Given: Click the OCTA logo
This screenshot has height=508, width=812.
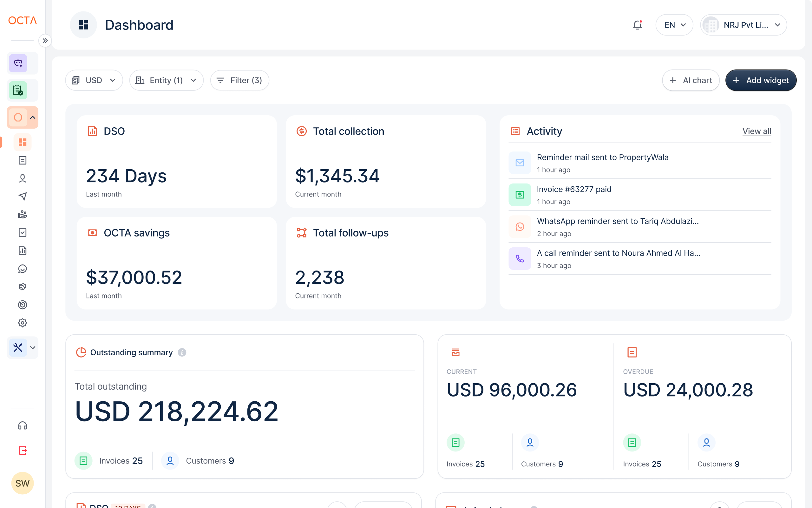Looking at the screenshot, I should [x=23, y=21].
